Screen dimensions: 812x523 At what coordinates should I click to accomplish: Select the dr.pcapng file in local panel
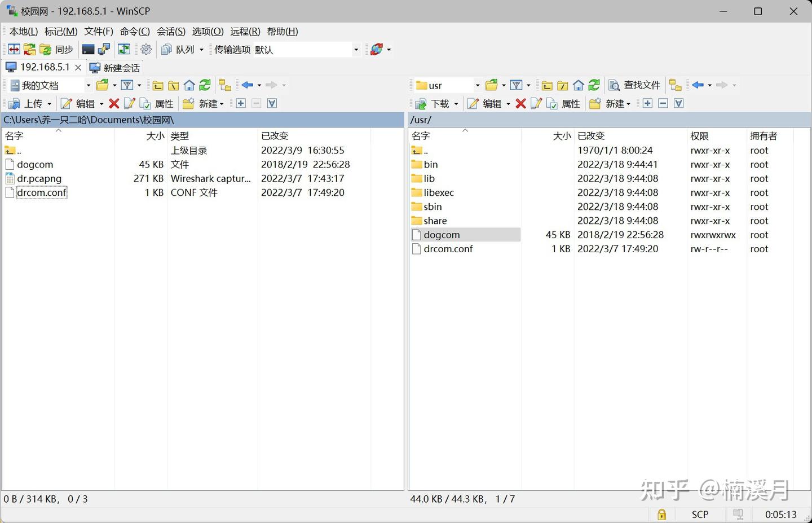39,178
